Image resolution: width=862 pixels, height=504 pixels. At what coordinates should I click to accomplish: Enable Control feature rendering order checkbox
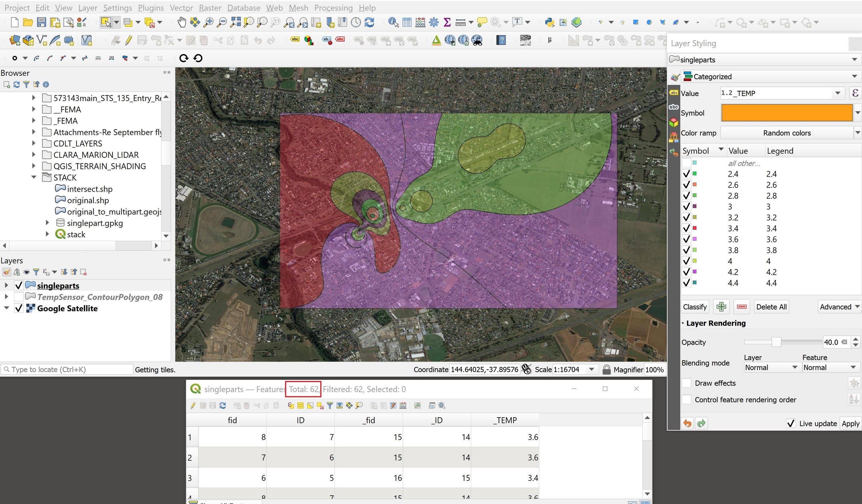[687, 399]
